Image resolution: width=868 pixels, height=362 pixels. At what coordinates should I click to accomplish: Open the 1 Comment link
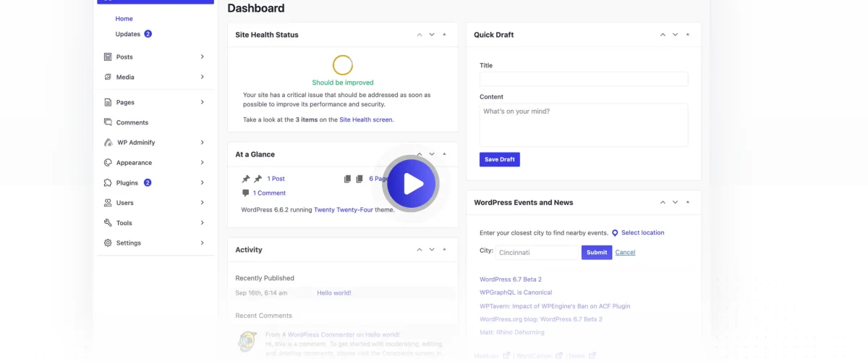pyautogui.click(x=269, y=193)
